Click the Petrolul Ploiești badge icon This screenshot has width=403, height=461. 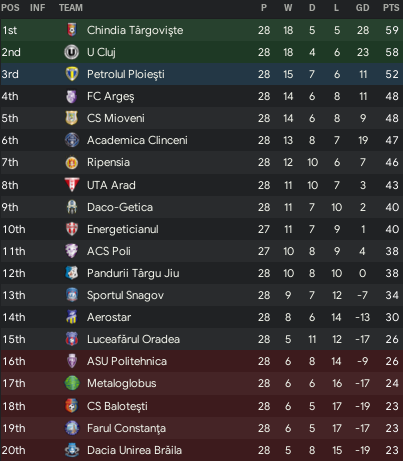click(x=72, y=74)
